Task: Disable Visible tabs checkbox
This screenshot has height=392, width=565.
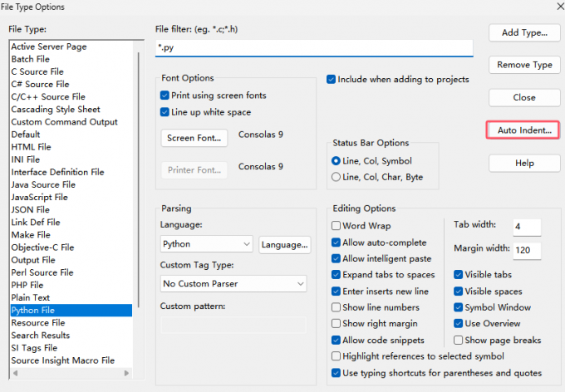Action: [x=459, y=275]
